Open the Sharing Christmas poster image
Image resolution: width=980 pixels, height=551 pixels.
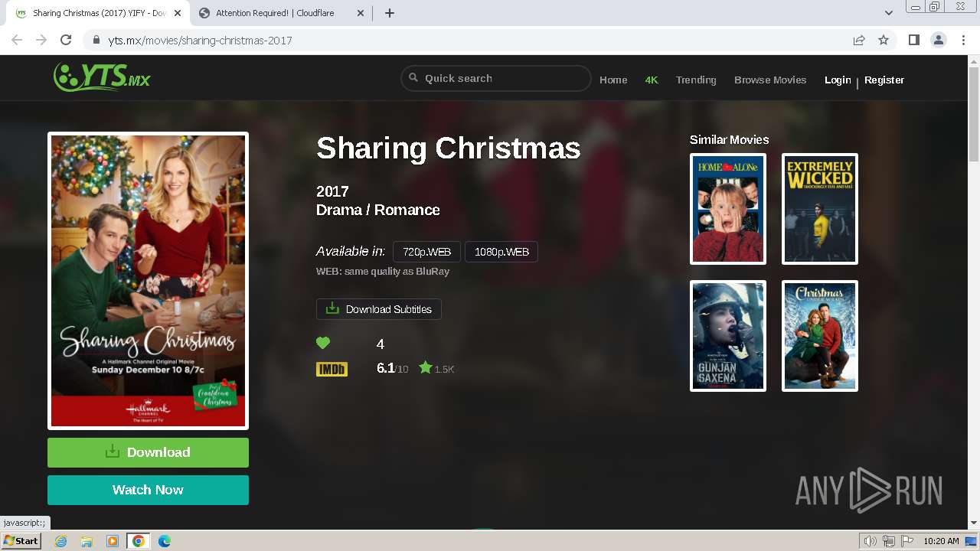coord(148,281)
